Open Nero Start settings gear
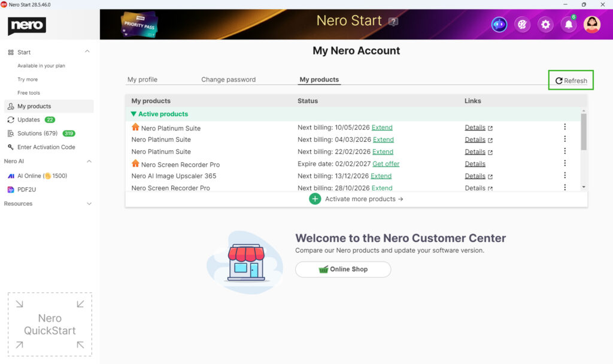 [545, 24]
